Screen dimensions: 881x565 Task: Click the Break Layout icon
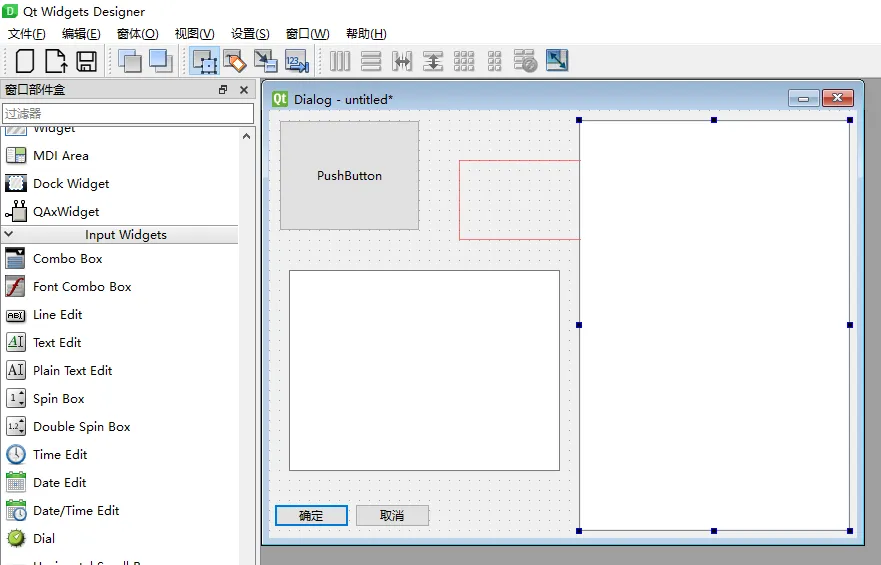[x=525, y=61]
